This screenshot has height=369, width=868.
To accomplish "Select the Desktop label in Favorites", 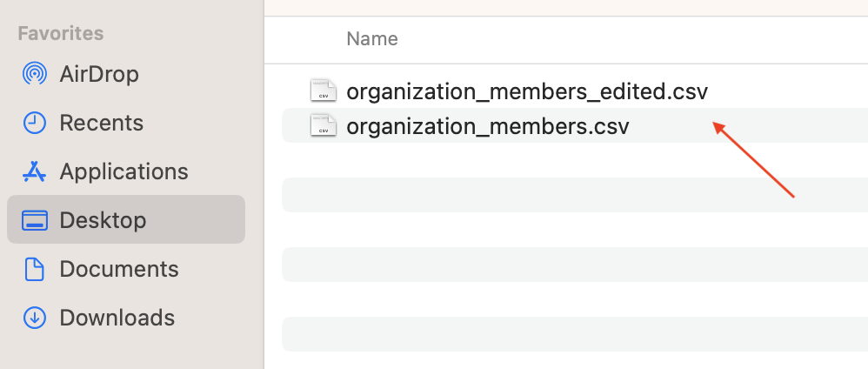I will (x=103, y=220).
